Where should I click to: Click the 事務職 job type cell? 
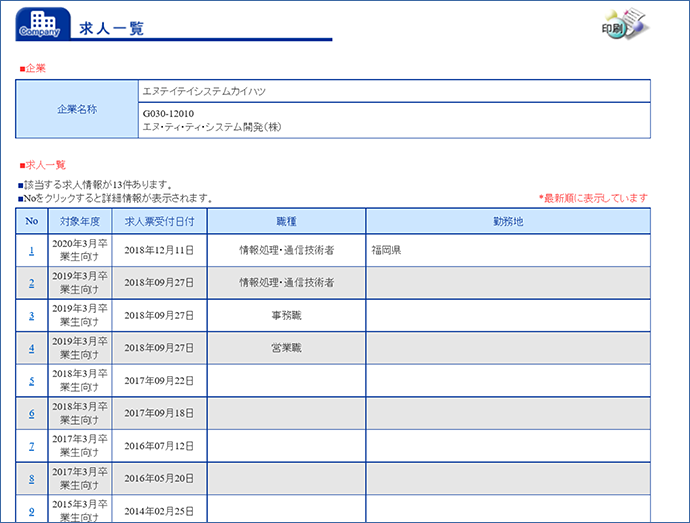[x=286, y=315]
